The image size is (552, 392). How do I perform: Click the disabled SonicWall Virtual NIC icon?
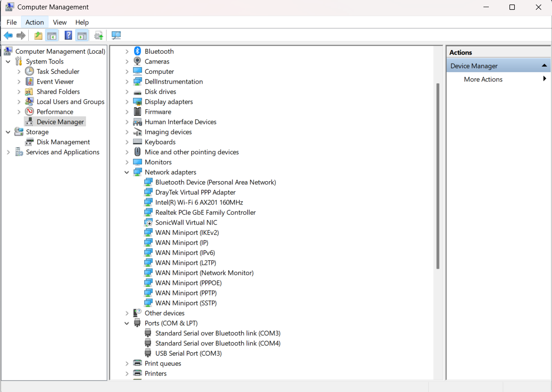pos(148,222)
